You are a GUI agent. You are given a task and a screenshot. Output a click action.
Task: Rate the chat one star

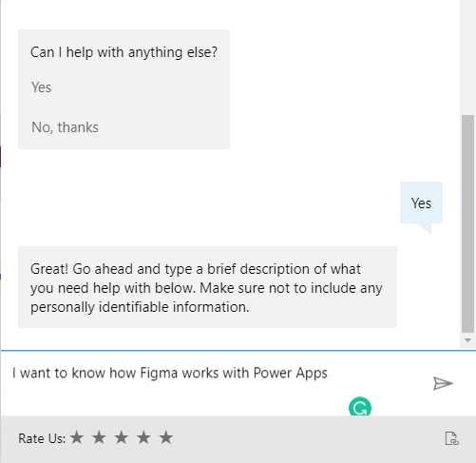(x=77, y=437)
